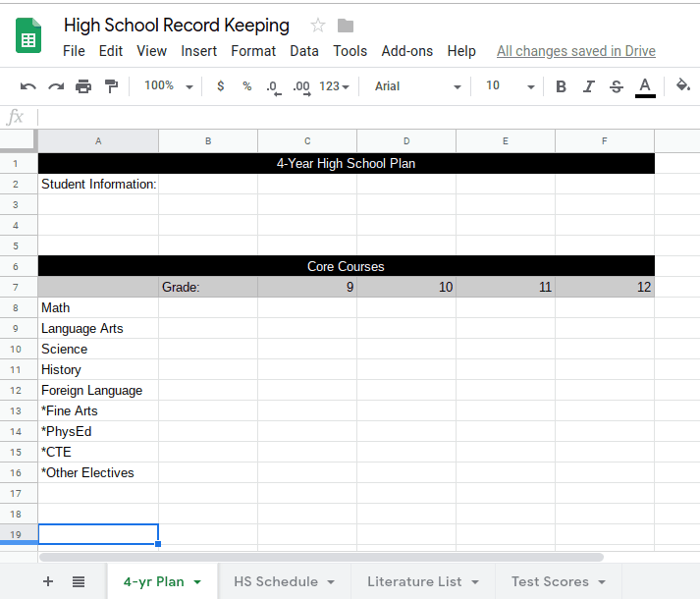The width and height of the screenshot is (700, 599).
Task: Open the Google Sheets home icon
Action: [x=28, y=37]
